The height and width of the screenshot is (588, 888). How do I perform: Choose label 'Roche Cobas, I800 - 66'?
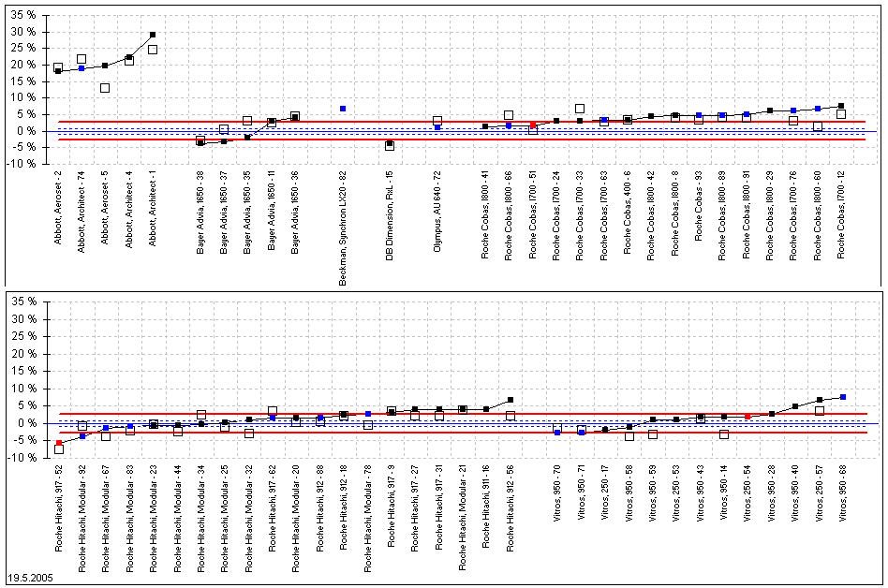pos(509,215)
